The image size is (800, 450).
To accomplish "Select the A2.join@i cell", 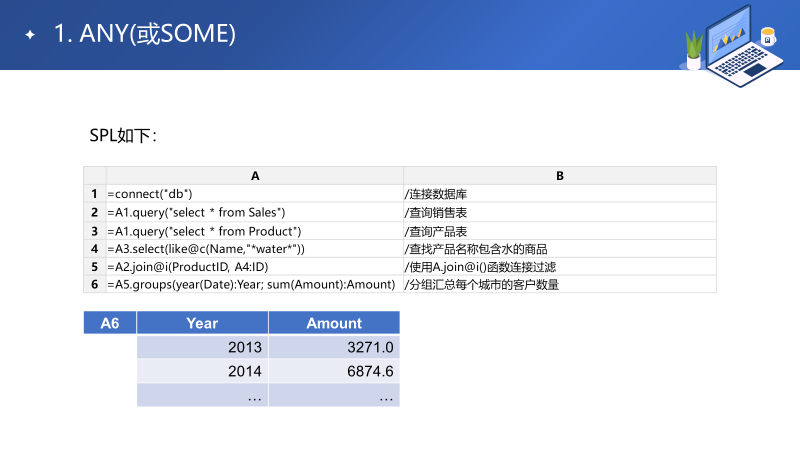I will 255,267.
